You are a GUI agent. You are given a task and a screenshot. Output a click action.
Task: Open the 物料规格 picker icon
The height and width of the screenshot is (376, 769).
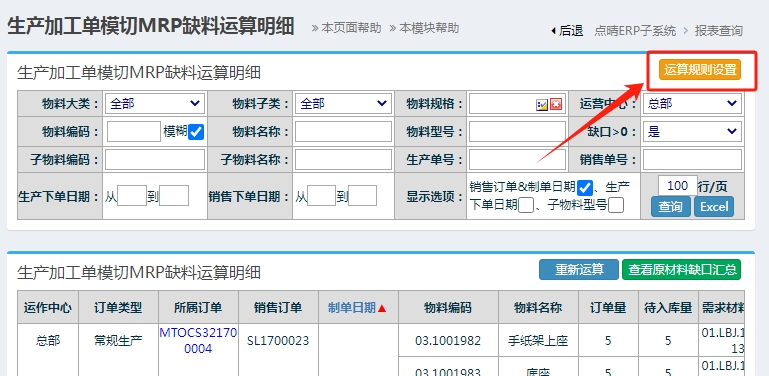tap(541, 104)
